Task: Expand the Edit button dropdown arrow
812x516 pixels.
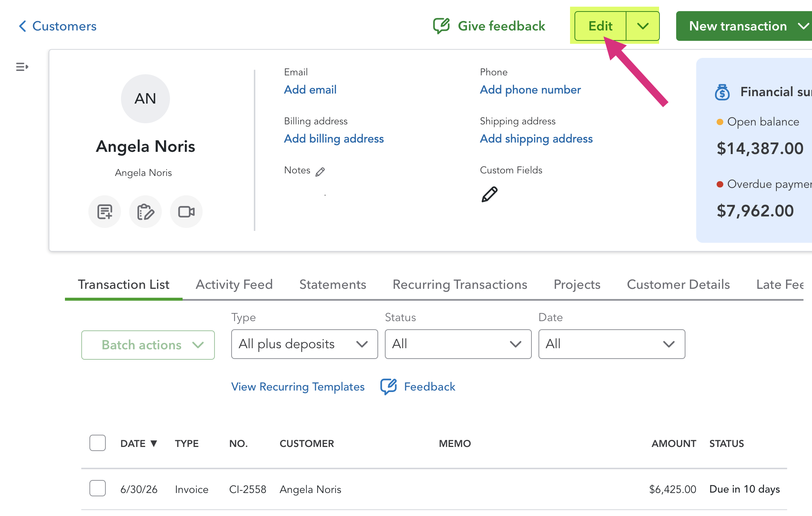Action: tap(643, 26)
